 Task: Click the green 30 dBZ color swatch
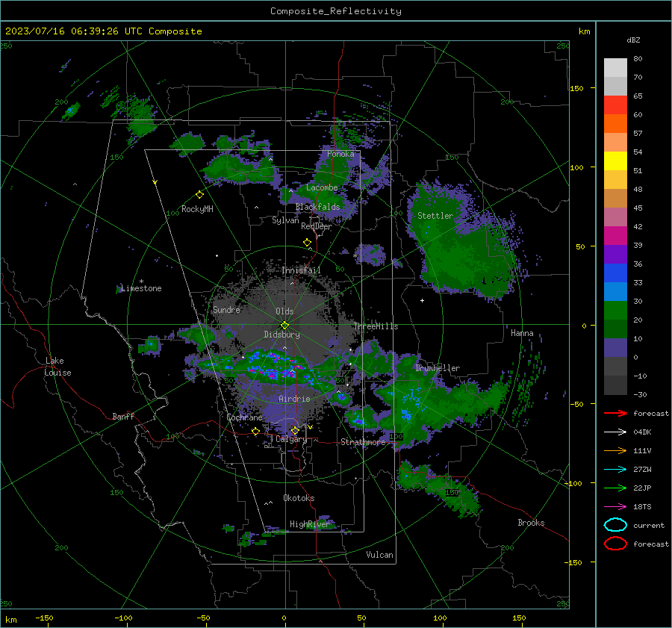click(615, 310)
